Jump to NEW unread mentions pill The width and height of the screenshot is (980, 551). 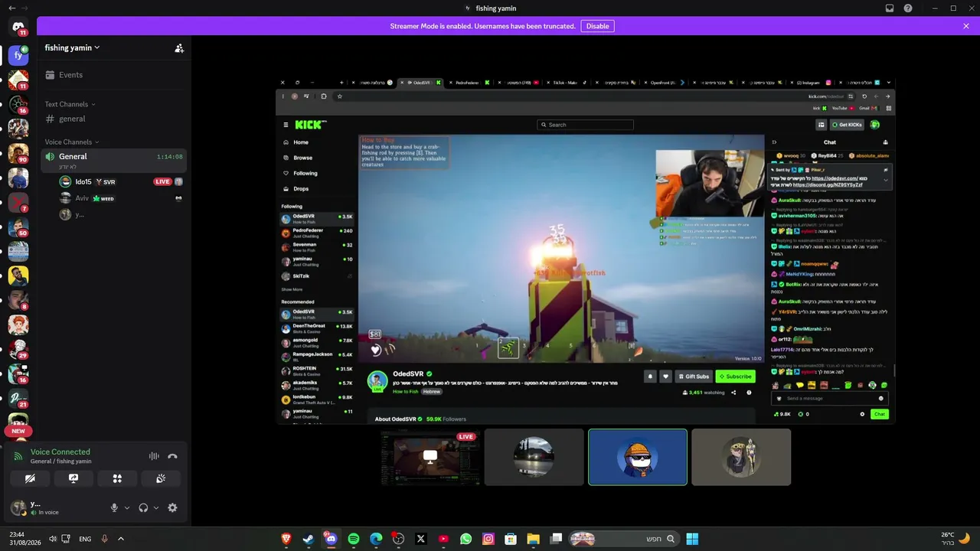click(x=18, y=431)
